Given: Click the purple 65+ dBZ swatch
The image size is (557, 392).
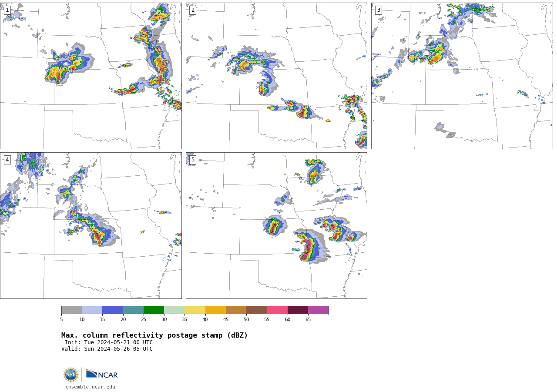Looking at the screenshot, I should pyautogui.click(x=319, y=310).
